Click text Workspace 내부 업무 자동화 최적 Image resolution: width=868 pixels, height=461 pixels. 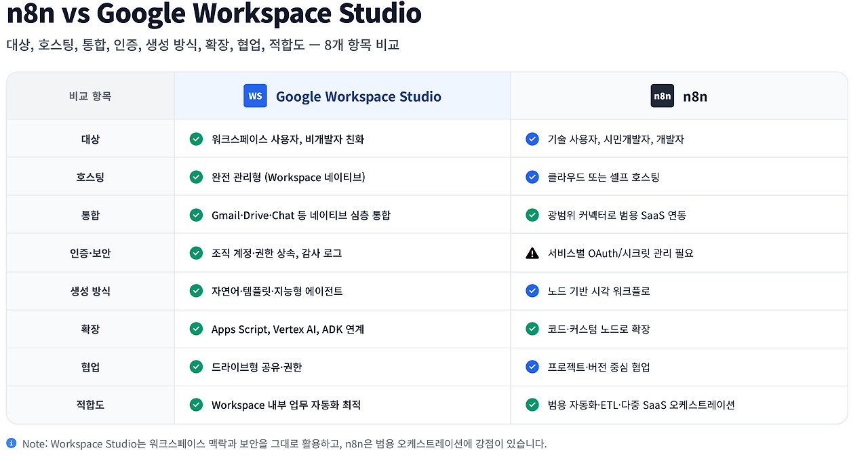(286, 405)
